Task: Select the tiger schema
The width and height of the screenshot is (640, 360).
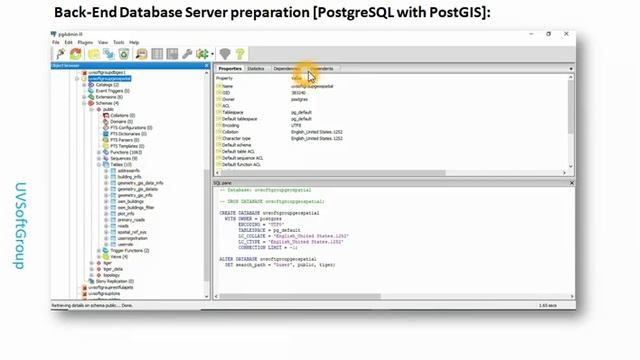Action: 107,263
